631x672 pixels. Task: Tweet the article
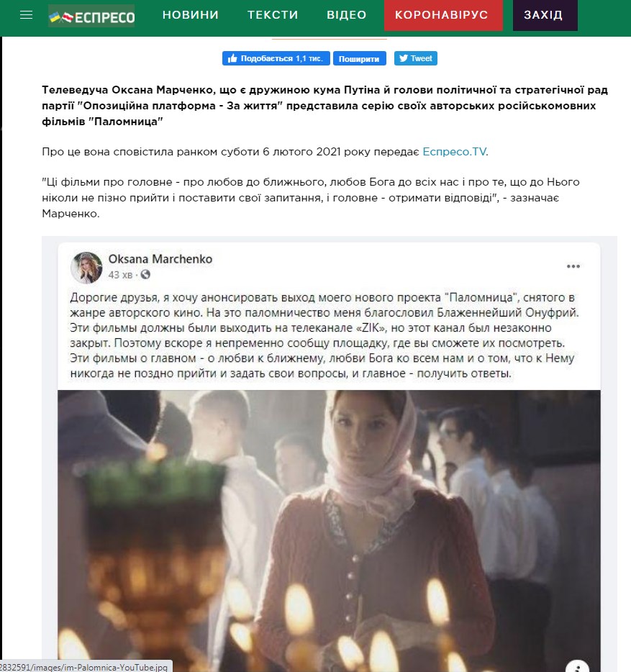point(415,58)
